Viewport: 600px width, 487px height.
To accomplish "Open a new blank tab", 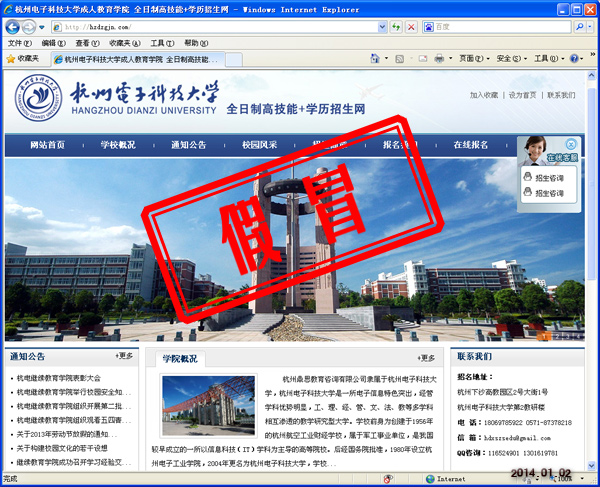I will point(234,60).
